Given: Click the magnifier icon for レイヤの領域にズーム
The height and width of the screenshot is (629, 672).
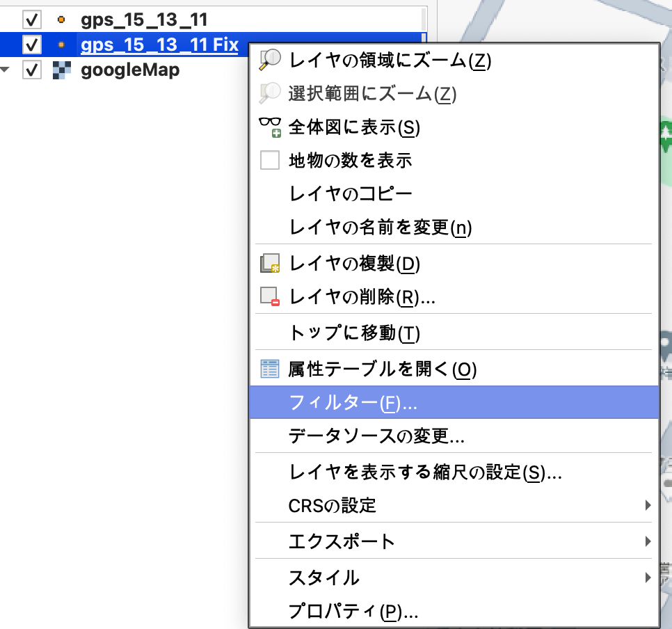Looking at the screenshot, I should point(270,60).
